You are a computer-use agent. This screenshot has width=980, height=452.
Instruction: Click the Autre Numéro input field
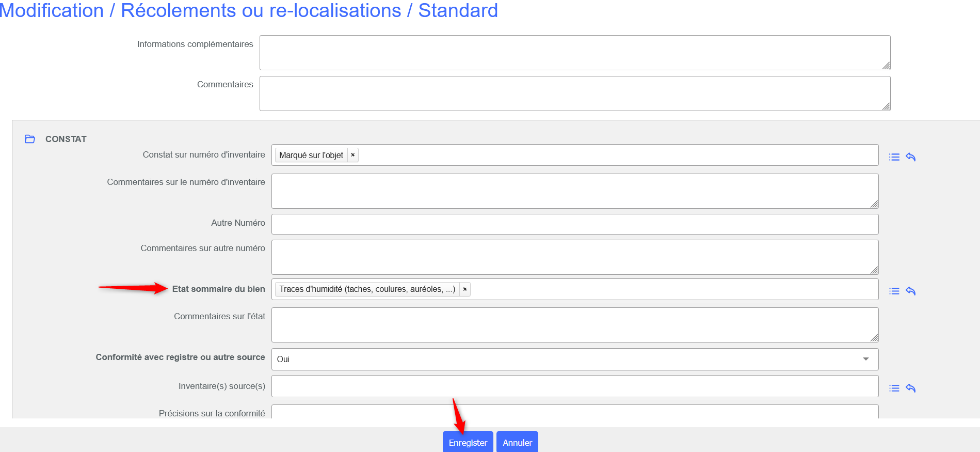tap(574, 224)
